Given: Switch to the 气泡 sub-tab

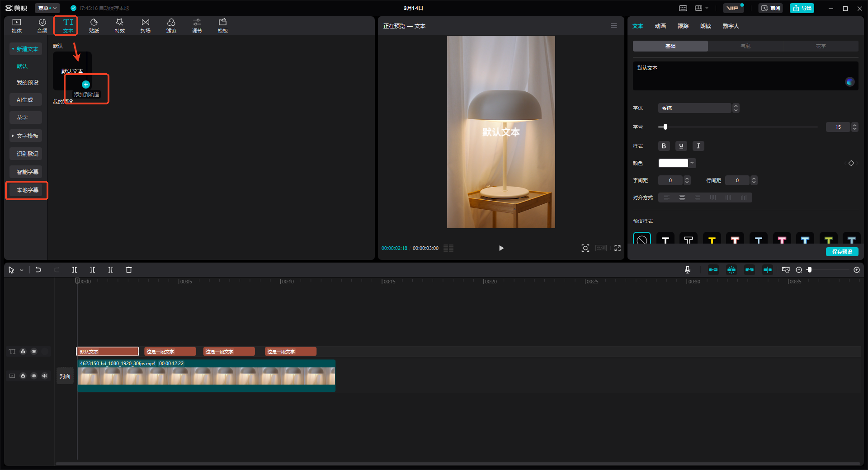Looking at the screenshot, I should [x=745, y=46].
